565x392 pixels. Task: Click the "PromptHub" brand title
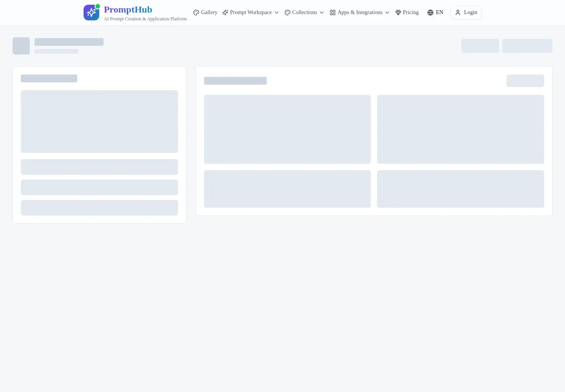128,9
